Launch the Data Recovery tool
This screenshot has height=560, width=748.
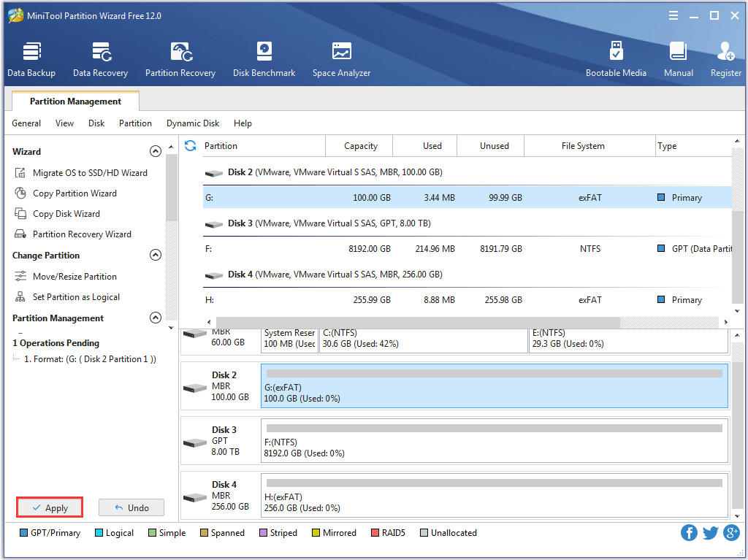point(100,60)
